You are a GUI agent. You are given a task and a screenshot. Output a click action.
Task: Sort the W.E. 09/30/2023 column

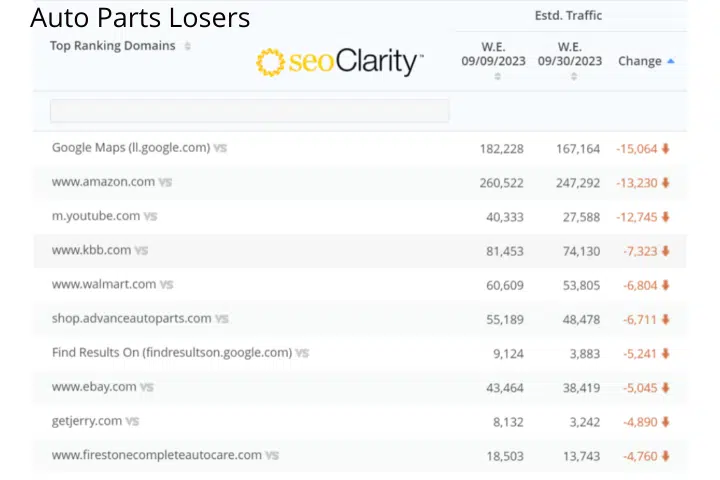coord(574,77)
